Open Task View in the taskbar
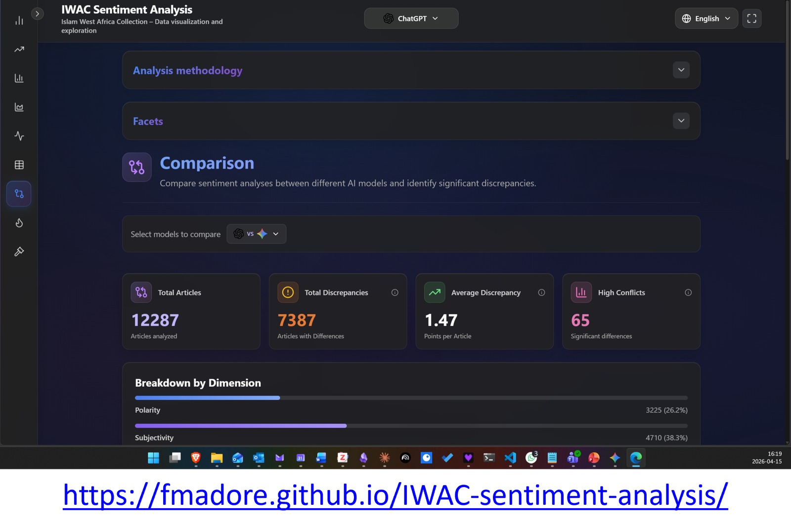 click(x=175, y=458)
